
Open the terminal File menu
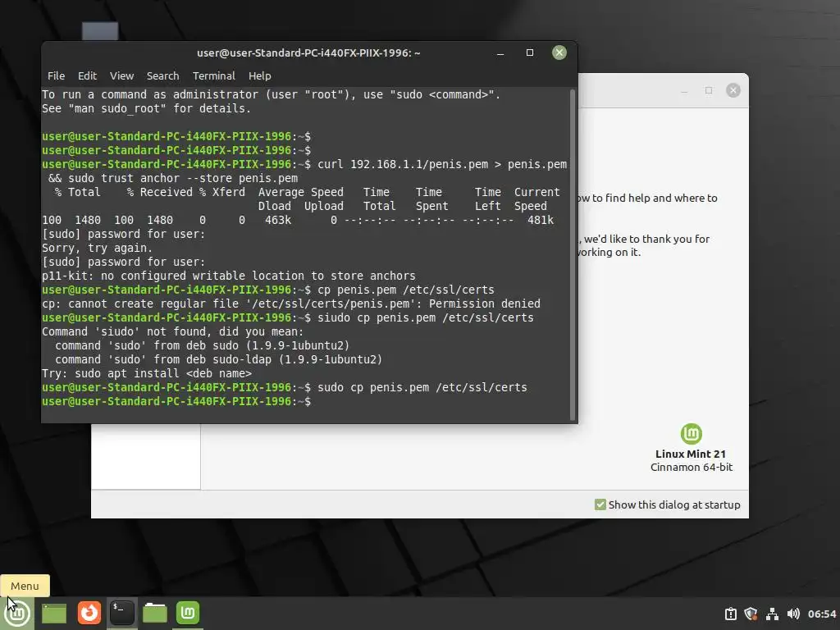click(x=57, y=76)
